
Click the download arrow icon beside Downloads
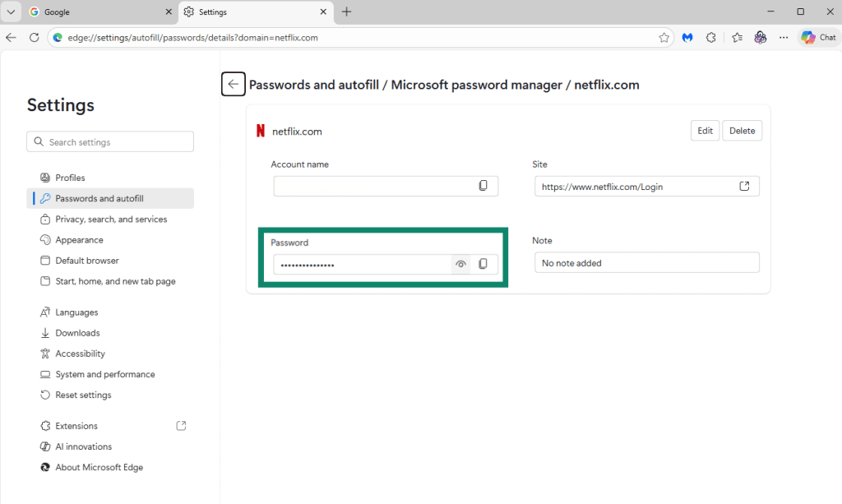(45, 333)
